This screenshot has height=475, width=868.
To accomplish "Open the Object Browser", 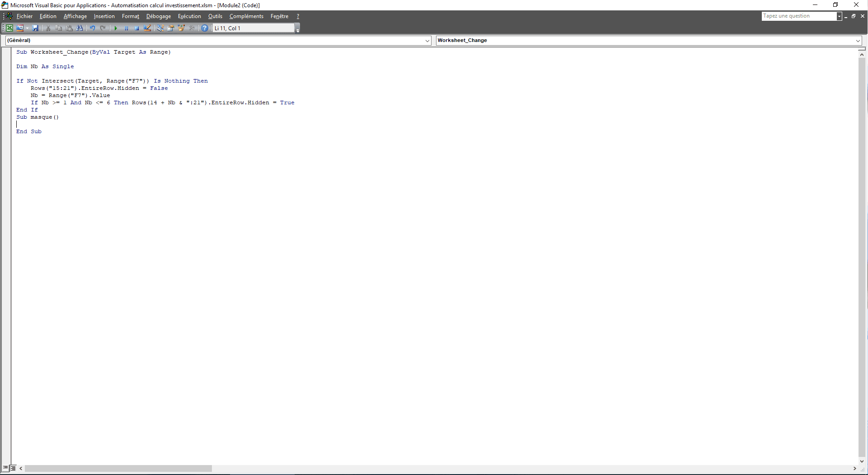I will [182, 28].
